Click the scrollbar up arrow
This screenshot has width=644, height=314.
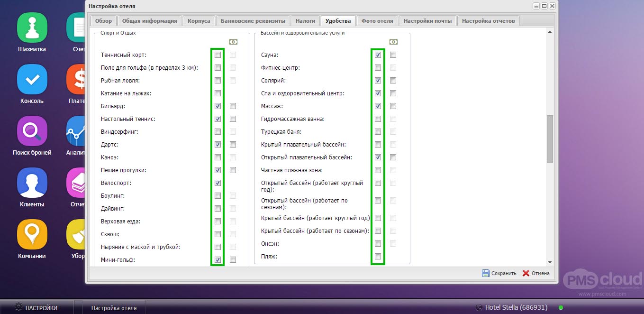tap(550, 32)
